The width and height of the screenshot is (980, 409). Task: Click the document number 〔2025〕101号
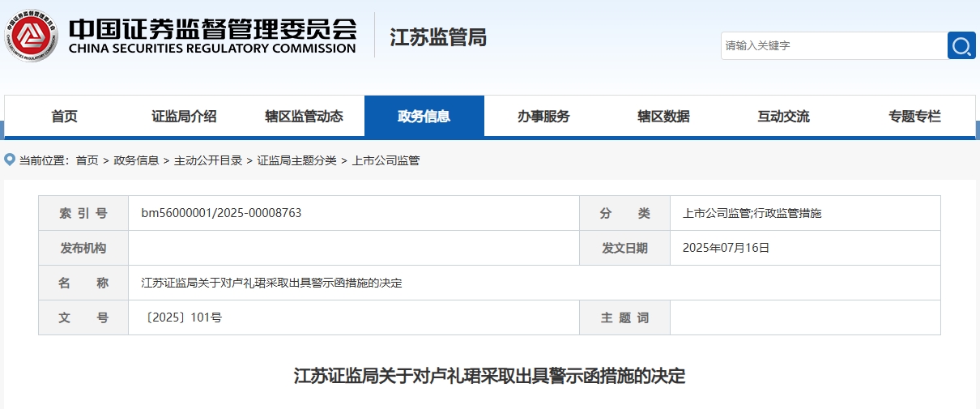[x=181, y=317]
